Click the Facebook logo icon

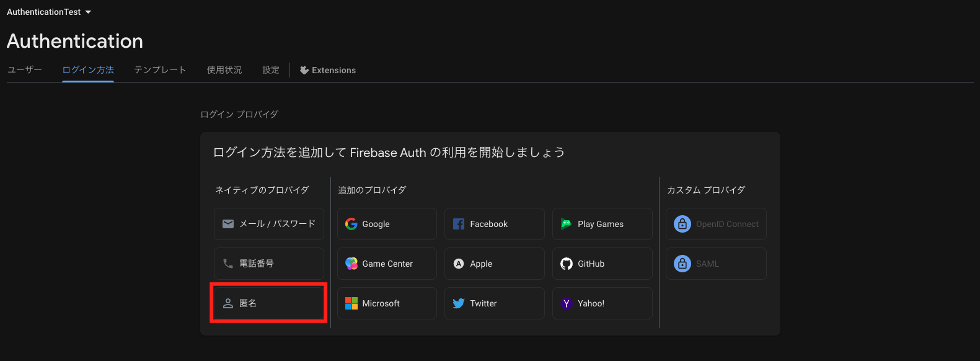[459, 224]
